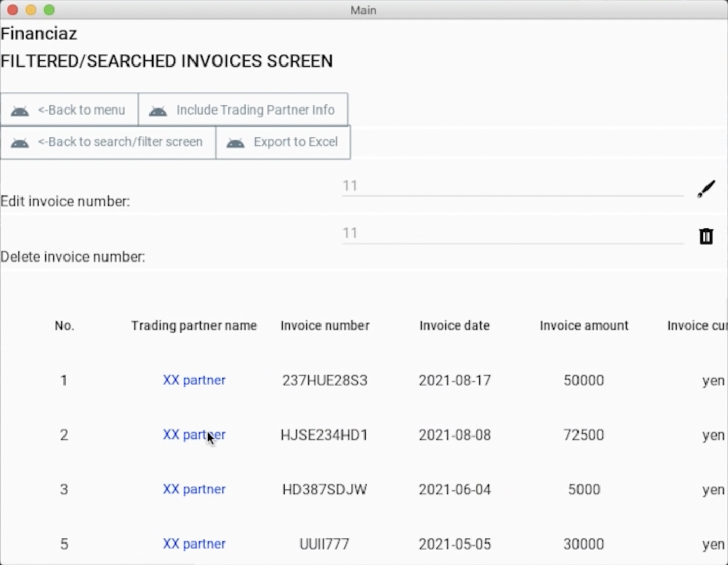The width and height of the screenshot is (728, 565).
Task: Click Android icon on Export to Excel
Action: [235, 143]
